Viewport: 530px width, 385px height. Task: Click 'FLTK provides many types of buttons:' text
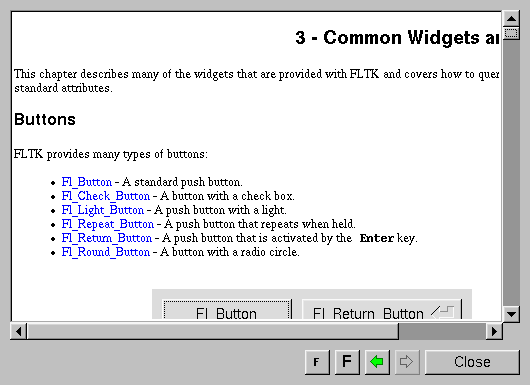click(x=111, y=154)
